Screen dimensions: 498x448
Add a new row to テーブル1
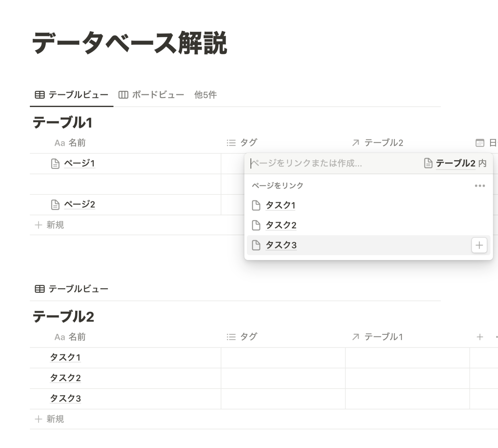[50, 225]
